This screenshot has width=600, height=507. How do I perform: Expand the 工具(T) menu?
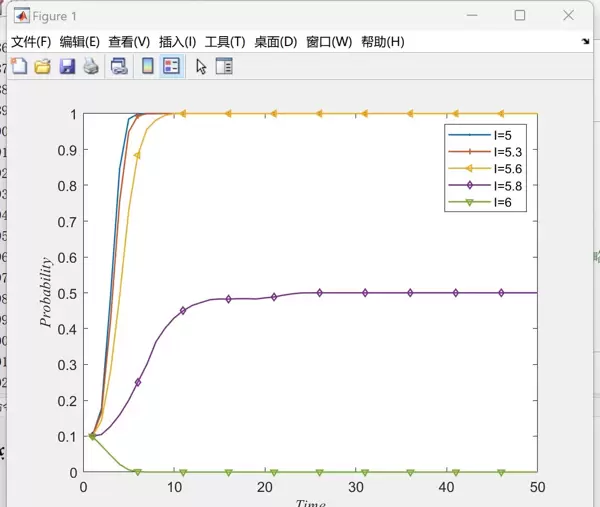click(225, 42)
